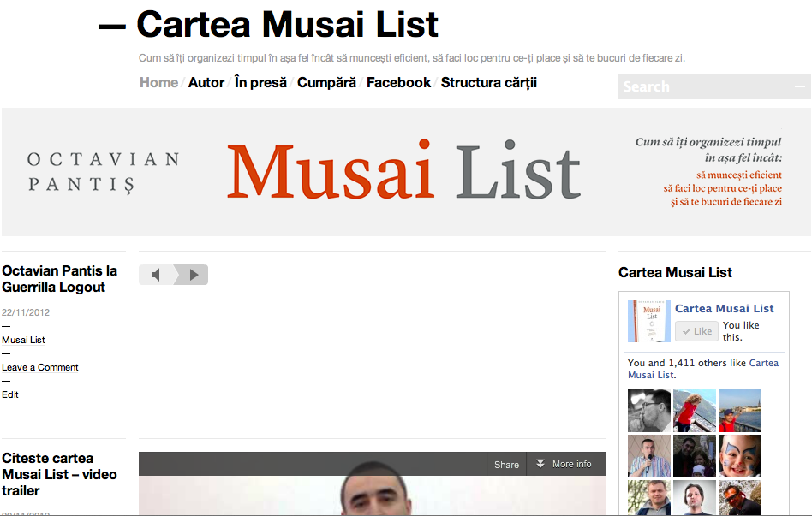This screenshot has width=812, height=516.
Task: Click the Edit link for the post
Action: click(9, 394)
